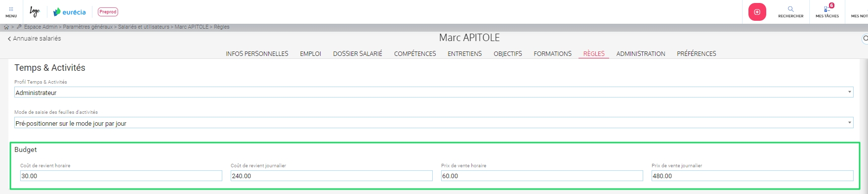Click the Budget section heading

coord(26,149)
